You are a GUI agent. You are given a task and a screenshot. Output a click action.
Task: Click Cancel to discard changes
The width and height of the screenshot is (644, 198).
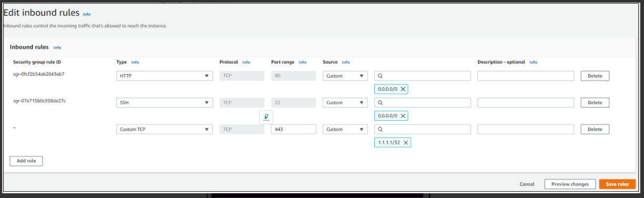(x=527, y=184)
